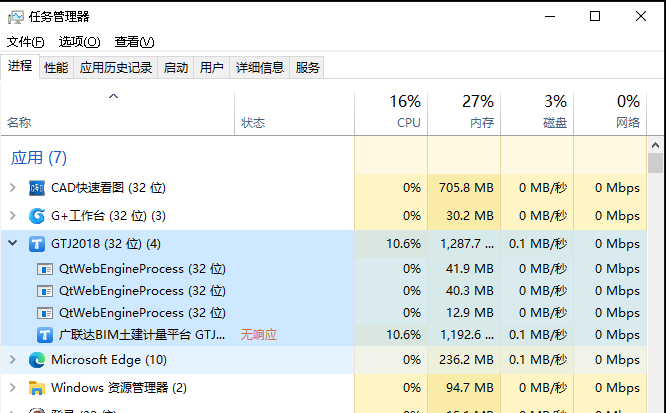
Task: Click the 无响应 status text
Action: point(259,335)
